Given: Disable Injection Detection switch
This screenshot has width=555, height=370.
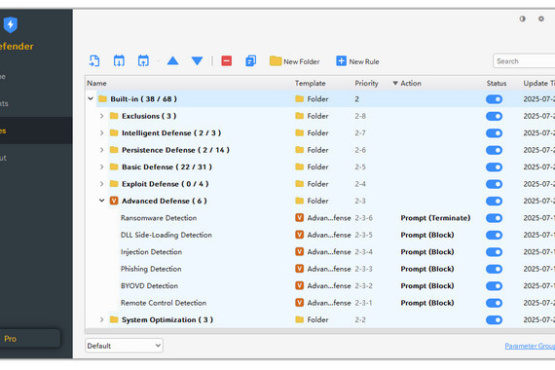Looking at the screenshot, I should (494, 252).
